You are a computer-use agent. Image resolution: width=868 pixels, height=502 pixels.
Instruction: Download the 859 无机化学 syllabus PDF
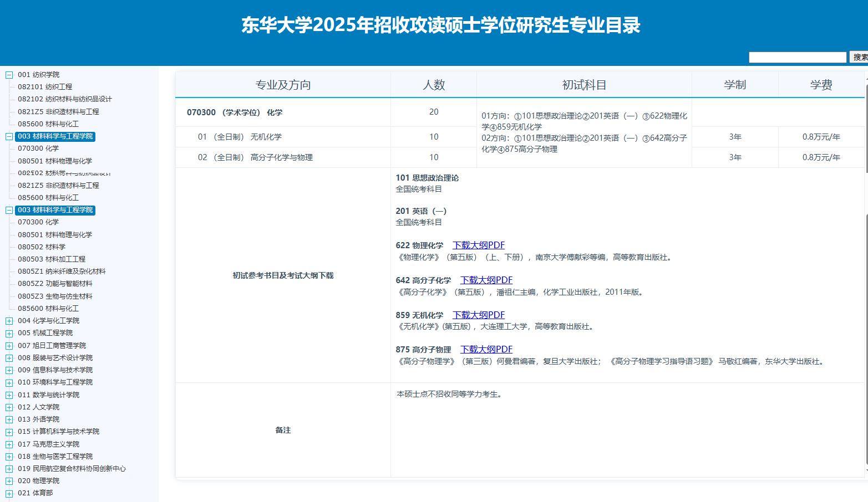pyautogui.click(x=479, y=315)
